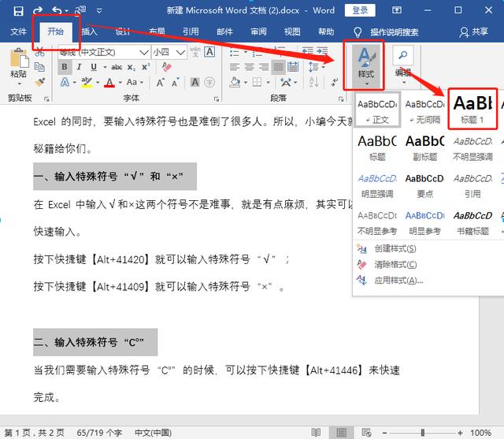
Task: Click the red font color button
Action: coord(109,82)
